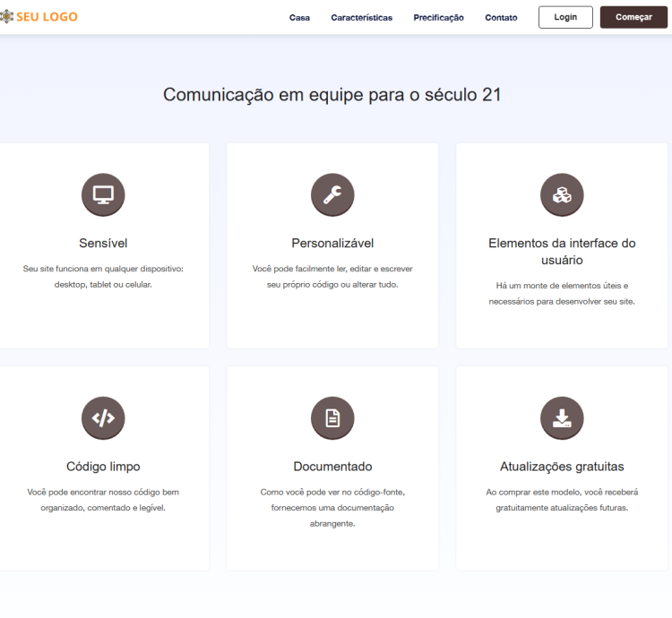Click the Sensível card heading

point(103,243)
